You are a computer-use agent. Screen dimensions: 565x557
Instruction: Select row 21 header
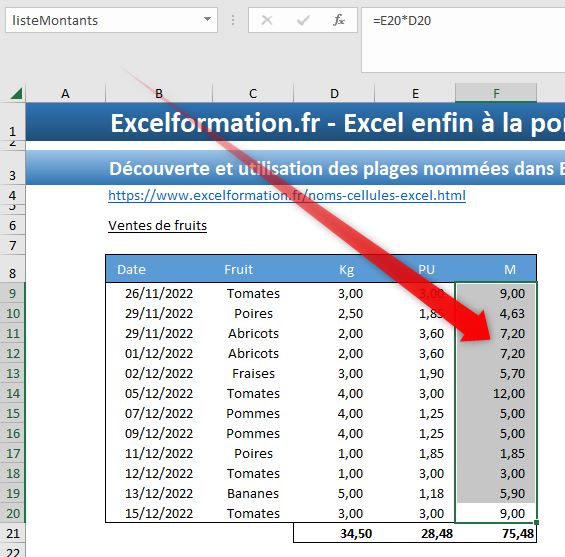tap(13, 533)
